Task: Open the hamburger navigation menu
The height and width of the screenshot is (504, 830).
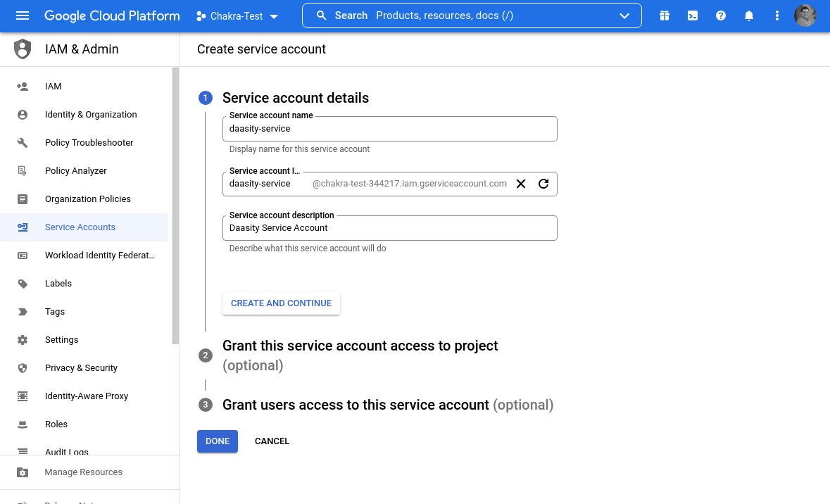Action: pos(23,15)
